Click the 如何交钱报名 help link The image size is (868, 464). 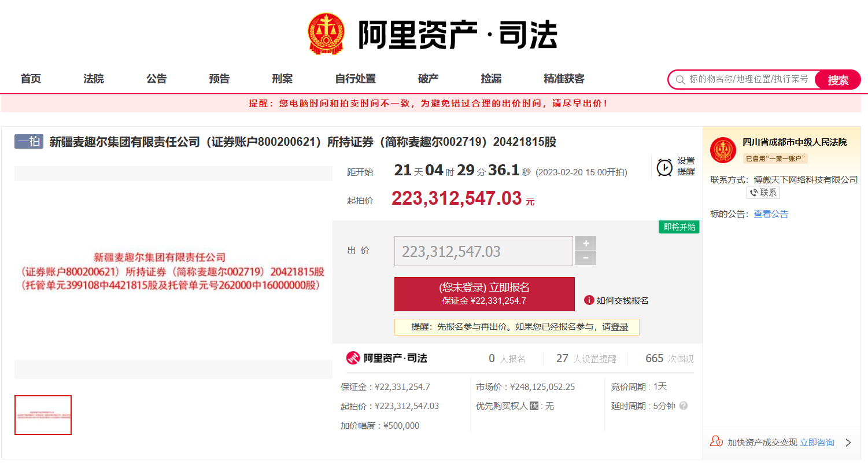pyautogui.click(x=622, y=300)
